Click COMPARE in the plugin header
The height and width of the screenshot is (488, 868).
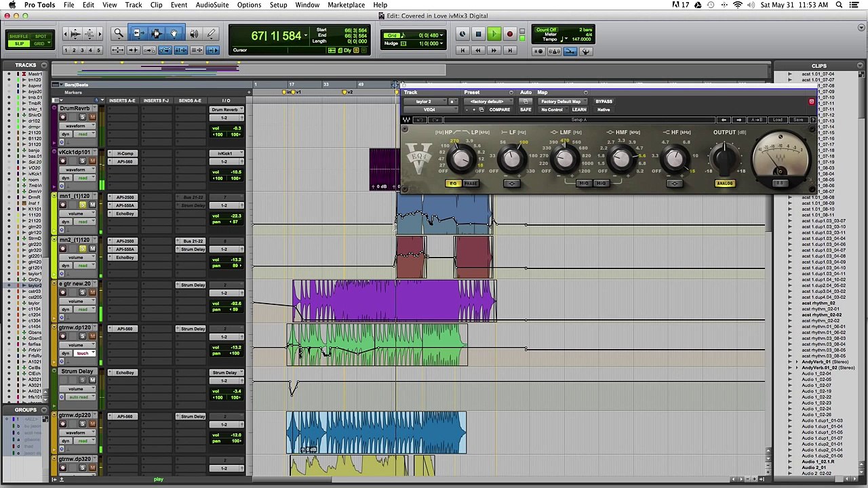pos(499,110)
